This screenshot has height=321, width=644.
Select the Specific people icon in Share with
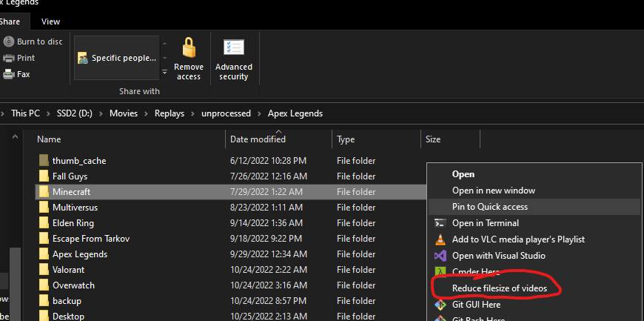point(83,58)
